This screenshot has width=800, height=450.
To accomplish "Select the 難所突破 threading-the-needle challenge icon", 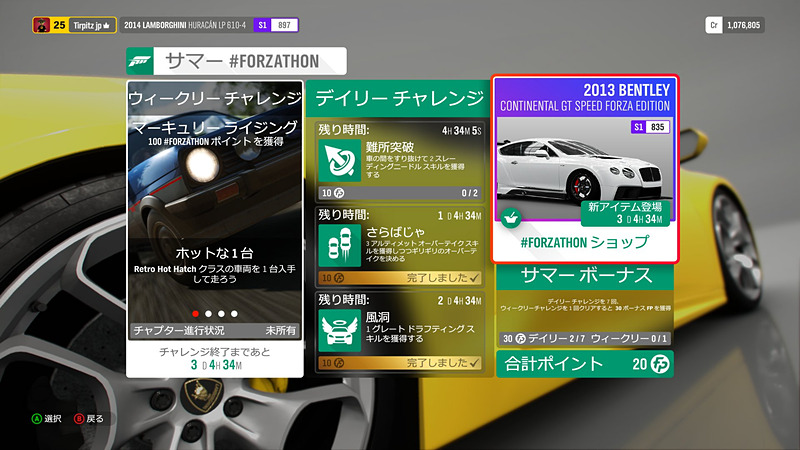I will (x=339, y=161).
